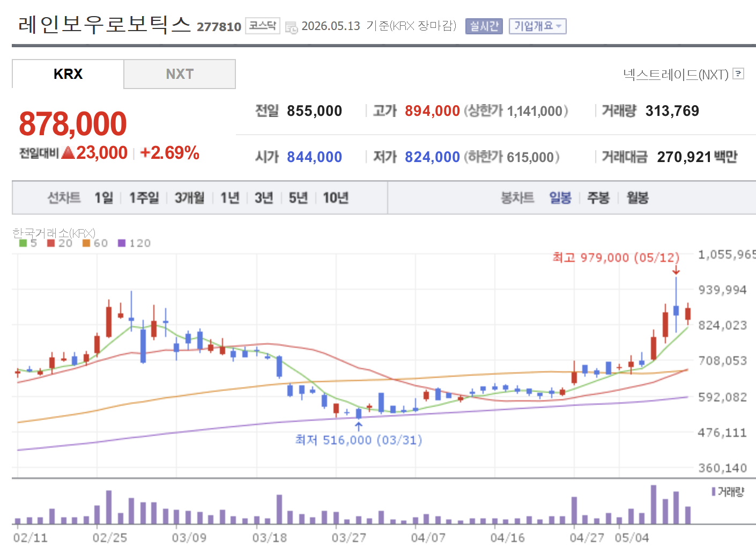Click the trading value 270,921 백만

[697, 157]
